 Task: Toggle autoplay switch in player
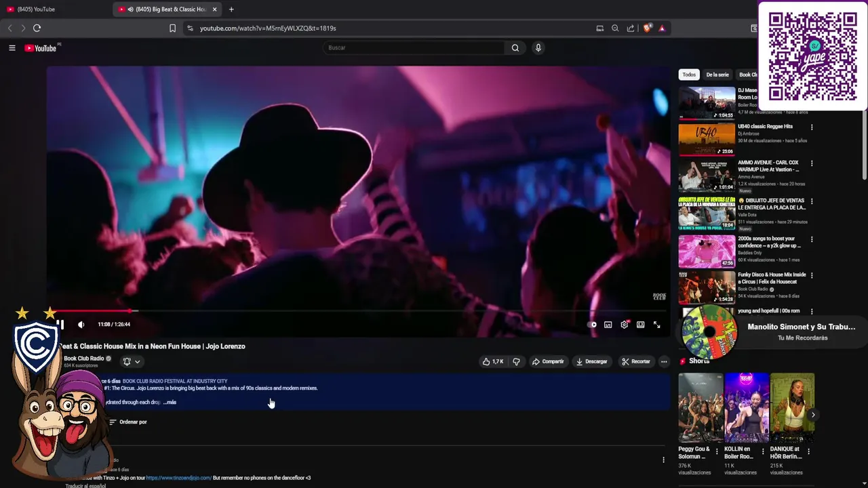[x=592, y=325]
